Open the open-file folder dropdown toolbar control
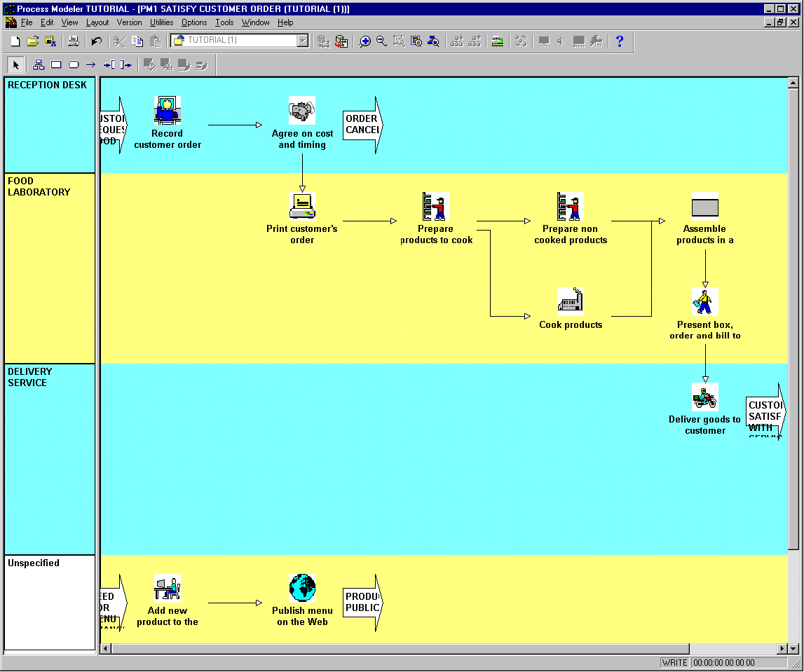 click(33, 41)
